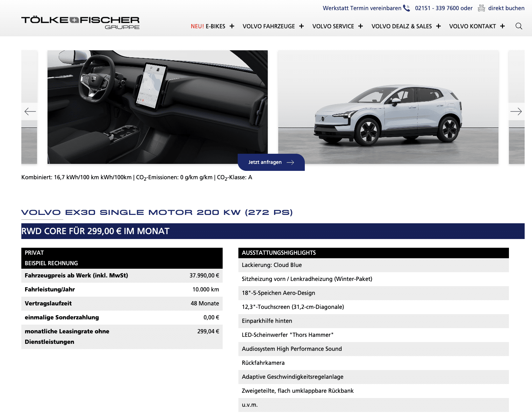Click RWD CORE FÜR 299,00 € banner
This screenshot has width=532, height=420.
(x=273, y=231)
